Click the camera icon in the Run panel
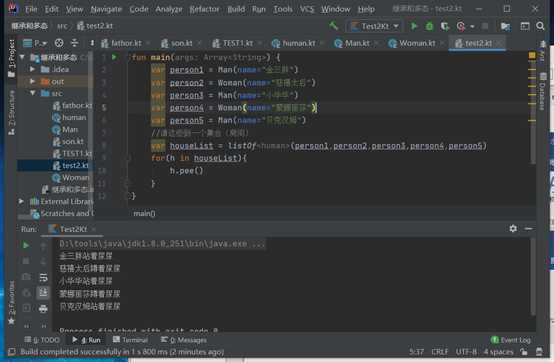This screenshot has height=362, width=554. [26, 277]
